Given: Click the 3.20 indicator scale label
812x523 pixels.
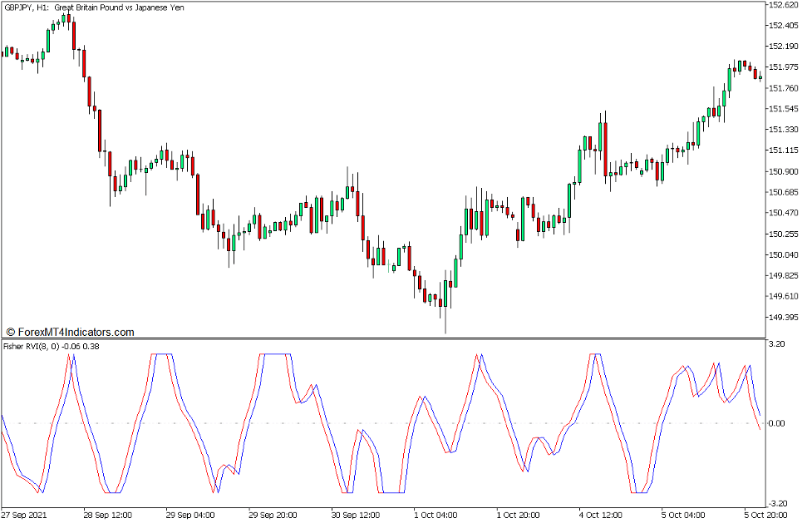Looking at the screenshot, I should coord(776,343).
